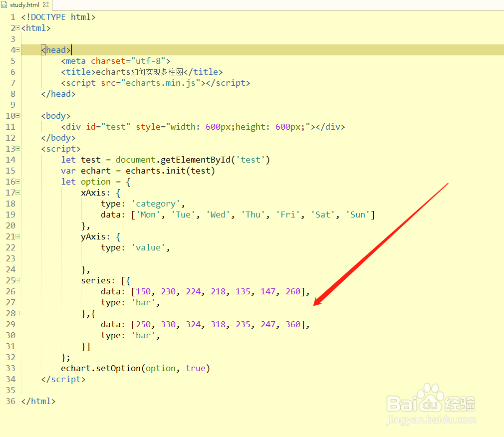Click value 260 in first series data
Image resolution: width=504 pixels, height=437 pixels.
293,291
